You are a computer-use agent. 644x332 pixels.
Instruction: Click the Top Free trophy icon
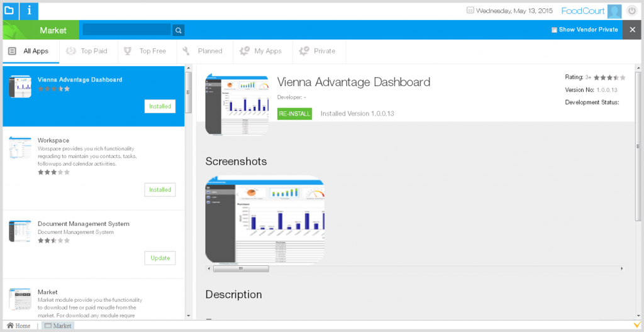(x=128, y=51)
